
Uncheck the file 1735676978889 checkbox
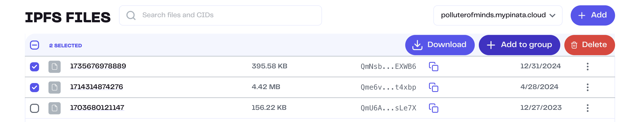(35, 67)
